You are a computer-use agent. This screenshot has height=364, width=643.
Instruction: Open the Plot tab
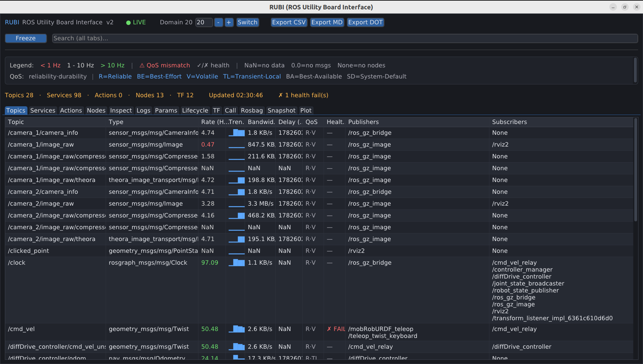[x=306, y=110]
